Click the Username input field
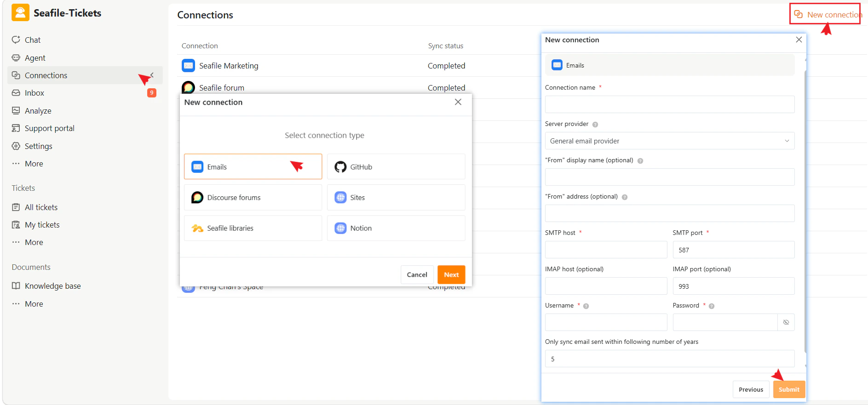868x405 pixels. (606, 322)
